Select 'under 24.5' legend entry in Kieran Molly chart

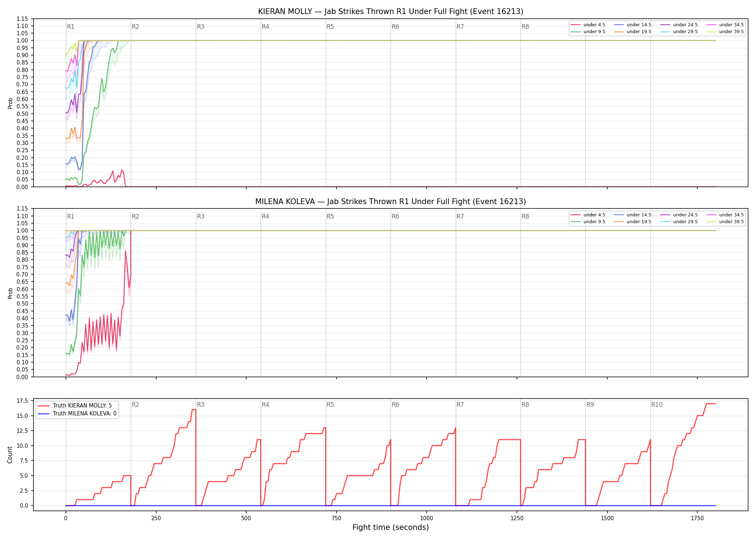679,25
